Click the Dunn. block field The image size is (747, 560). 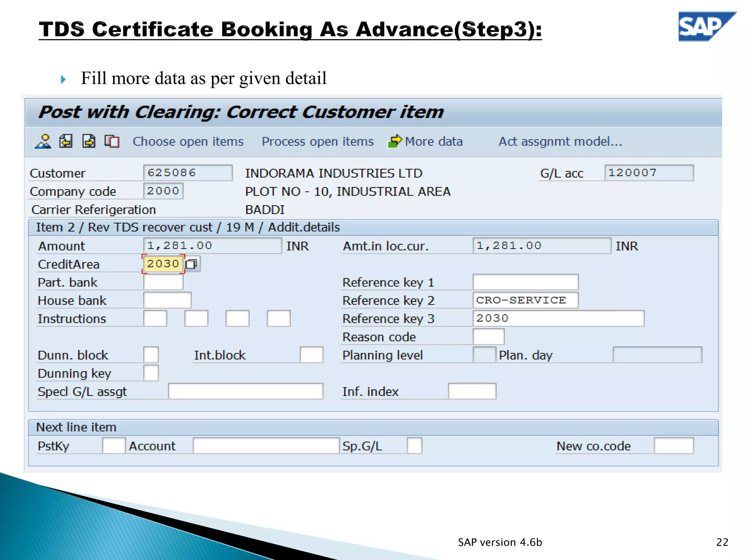pos(151,355)
